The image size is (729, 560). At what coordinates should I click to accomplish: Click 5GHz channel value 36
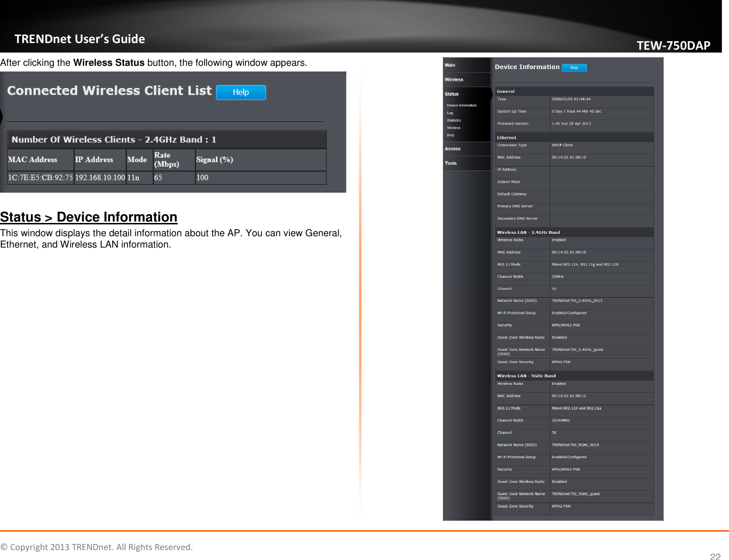coord(554,433)
